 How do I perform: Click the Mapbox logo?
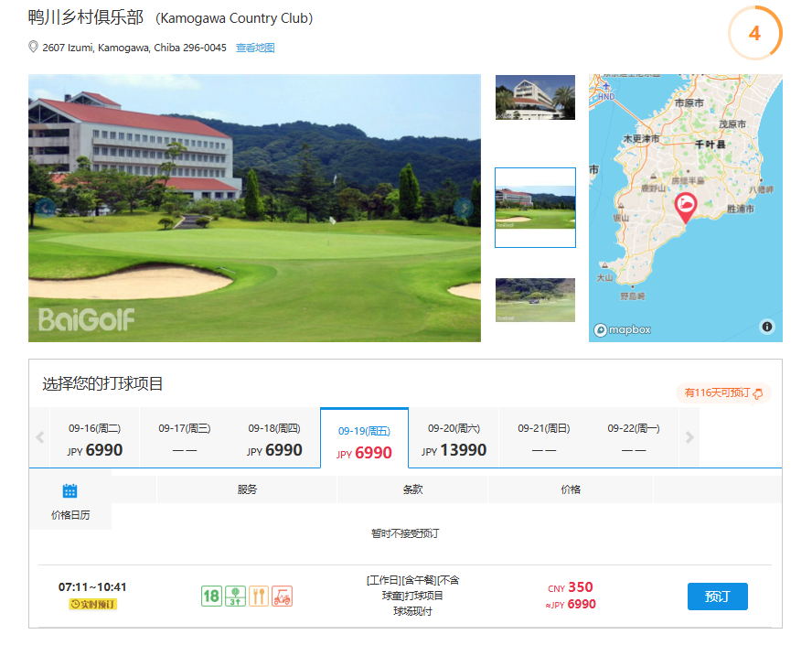coord(623,329)
